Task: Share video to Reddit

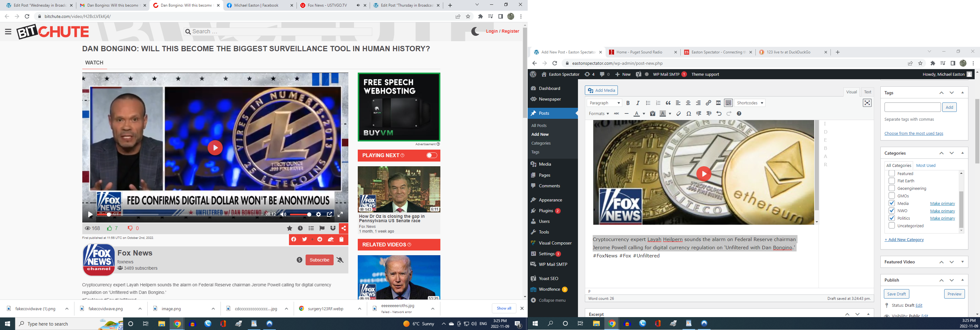Action: [319, 239]
